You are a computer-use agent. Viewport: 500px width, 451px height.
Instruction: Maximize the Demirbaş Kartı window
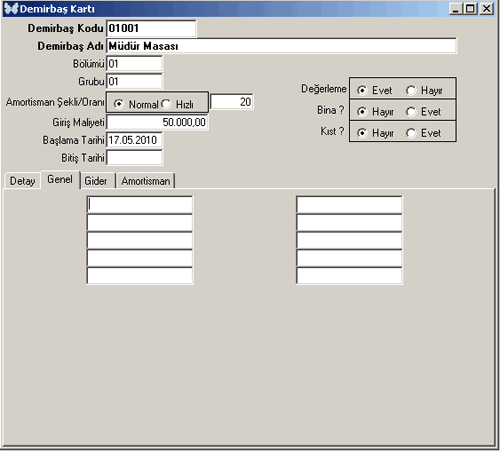coord(470,8)
